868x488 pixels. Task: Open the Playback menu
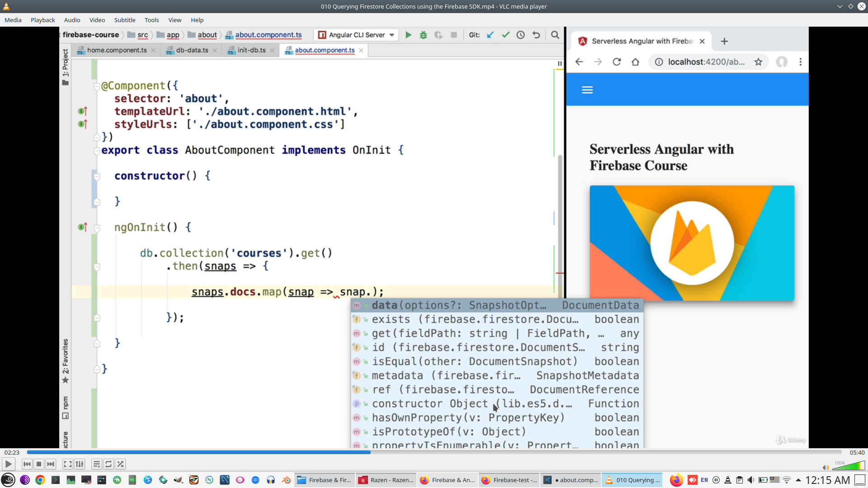pyautogui.click(x=42, y=20)
